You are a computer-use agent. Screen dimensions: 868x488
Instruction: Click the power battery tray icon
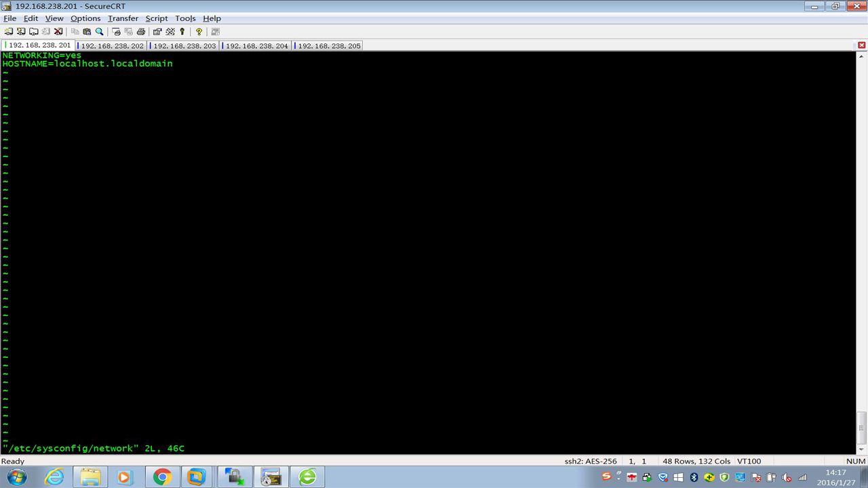pyautogui.click(x=771, y=477)
